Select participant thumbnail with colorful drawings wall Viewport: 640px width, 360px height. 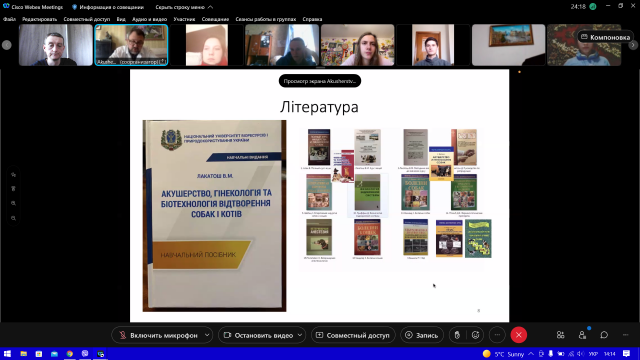(x=358, y=45)
